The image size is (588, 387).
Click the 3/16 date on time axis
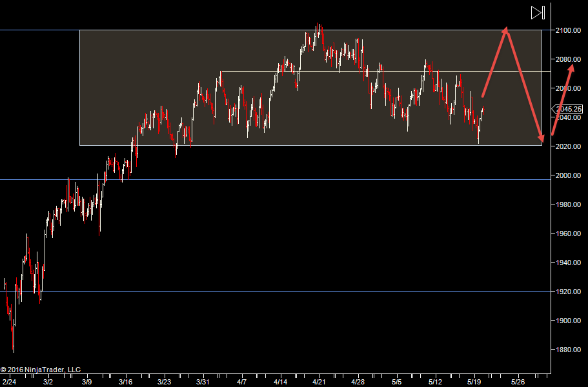click(125, 382)
